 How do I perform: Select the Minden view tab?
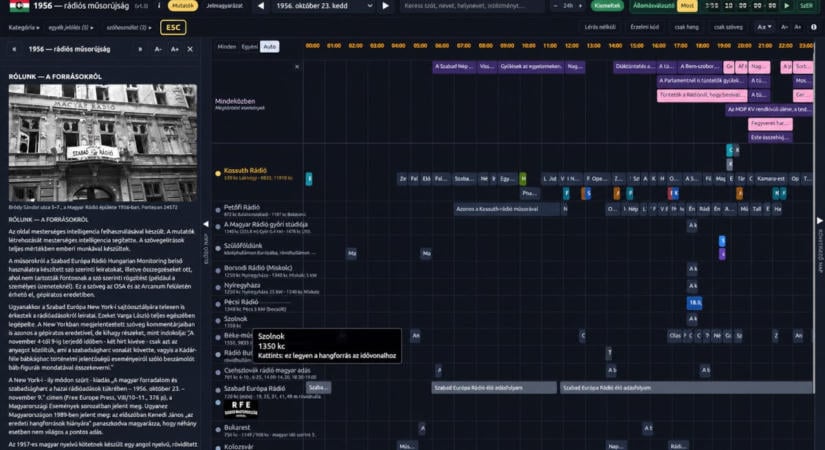tap(227, 46)
